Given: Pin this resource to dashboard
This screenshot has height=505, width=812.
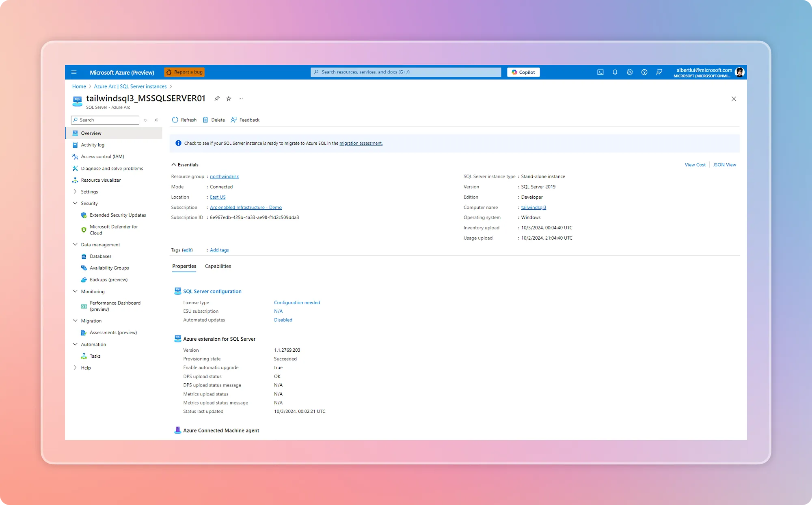Looking at the screenshot, I should click(217, 99).
